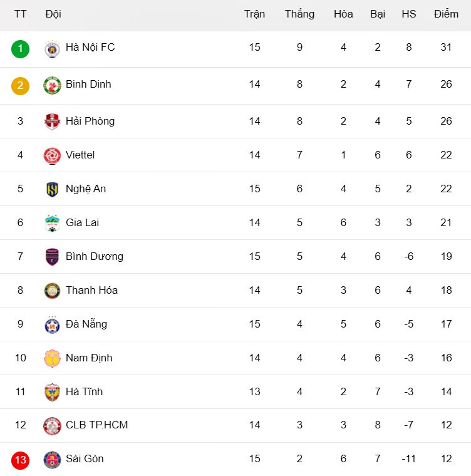Image resolution: width=471 pixels, height=476 pixels.
Task: Click the Trận column header
Action: tap(254, 14)
